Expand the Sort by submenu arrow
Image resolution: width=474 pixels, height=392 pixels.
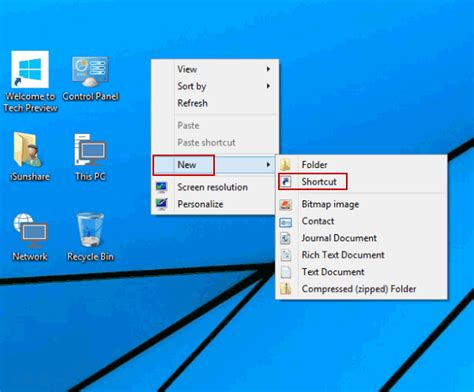(268, 86)
